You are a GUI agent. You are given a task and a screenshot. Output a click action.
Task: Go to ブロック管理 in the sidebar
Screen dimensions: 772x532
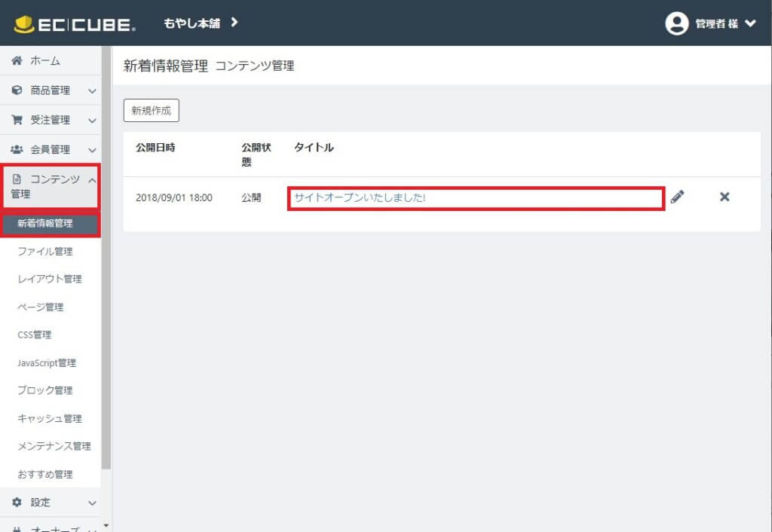coord(45,391)
